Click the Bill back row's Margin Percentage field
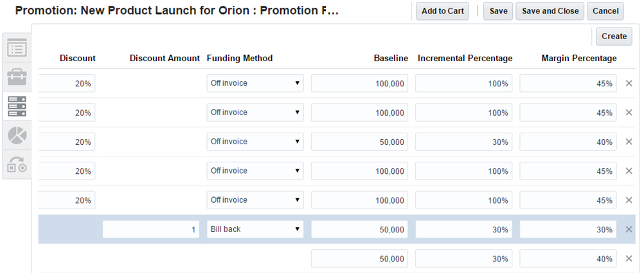The image size is (644, 273). coord(568,229)
